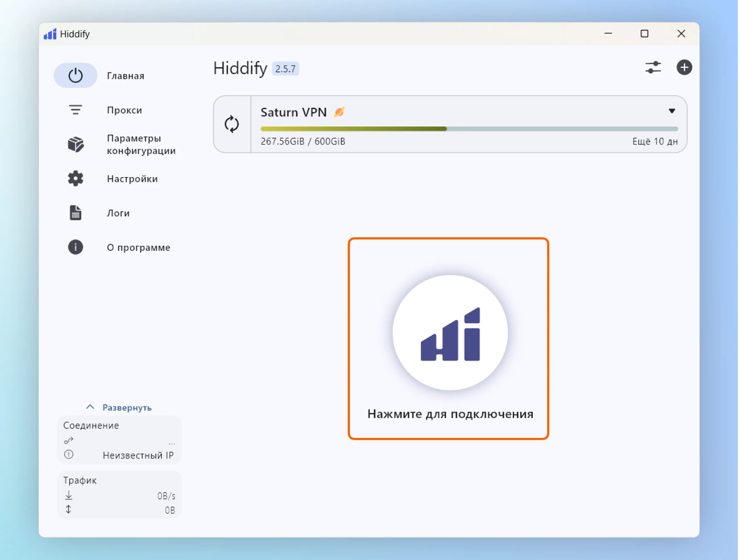This screenshot has width=740, height=560.
Task: Maximize the Hiddify window
Action: click(x=644, y=34)
